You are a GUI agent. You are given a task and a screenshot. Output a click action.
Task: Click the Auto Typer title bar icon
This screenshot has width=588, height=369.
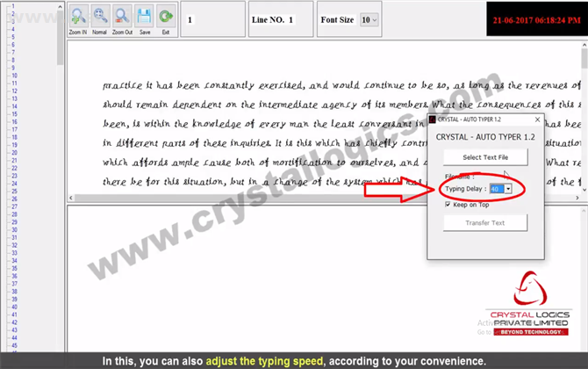point(433,119)
